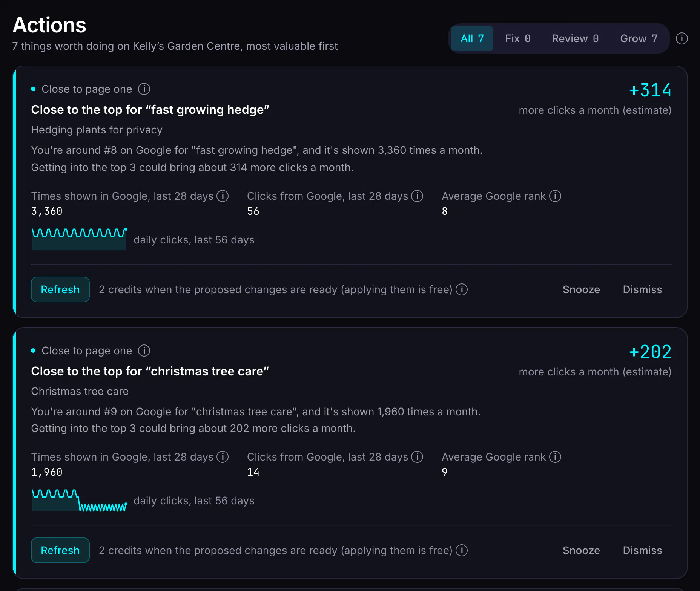Click the 'Hedging plants for privacy' page name
The width and height of the screenshot is (700, 591).
(97, 130)
